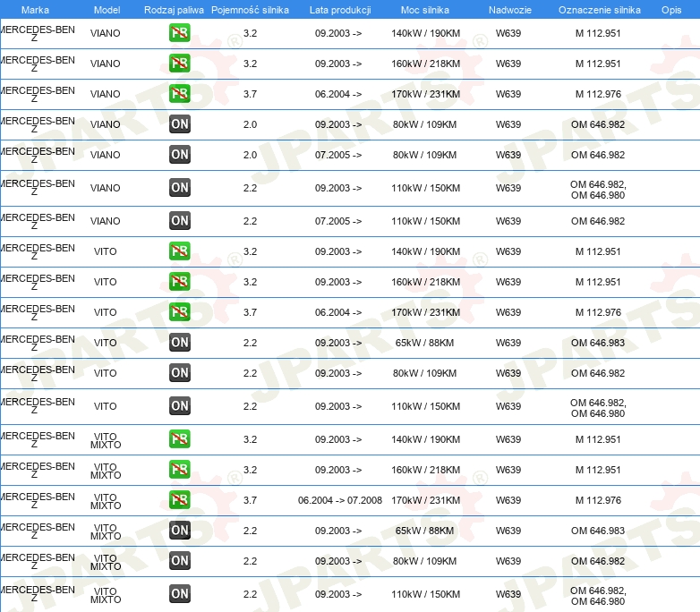Click the 'Pojemność silnika' column header
Viewport: 700px width, 612px height.
(x=250, y=10)
